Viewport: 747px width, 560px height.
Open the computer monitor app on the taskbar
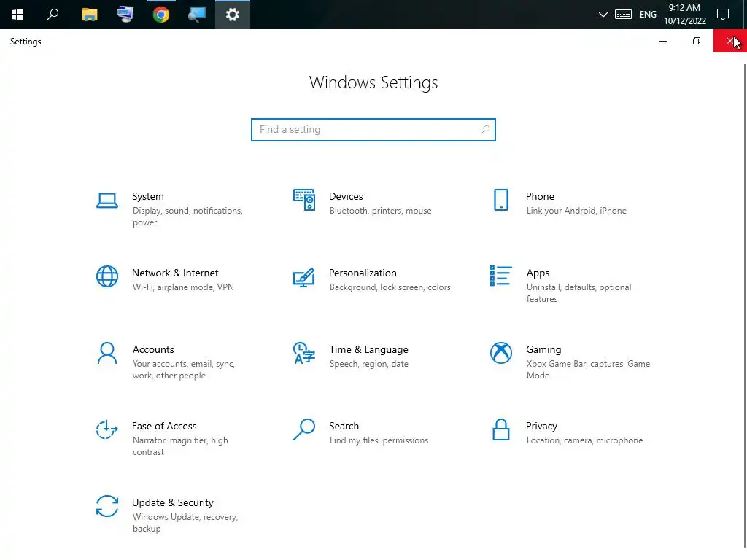[125, 15]
